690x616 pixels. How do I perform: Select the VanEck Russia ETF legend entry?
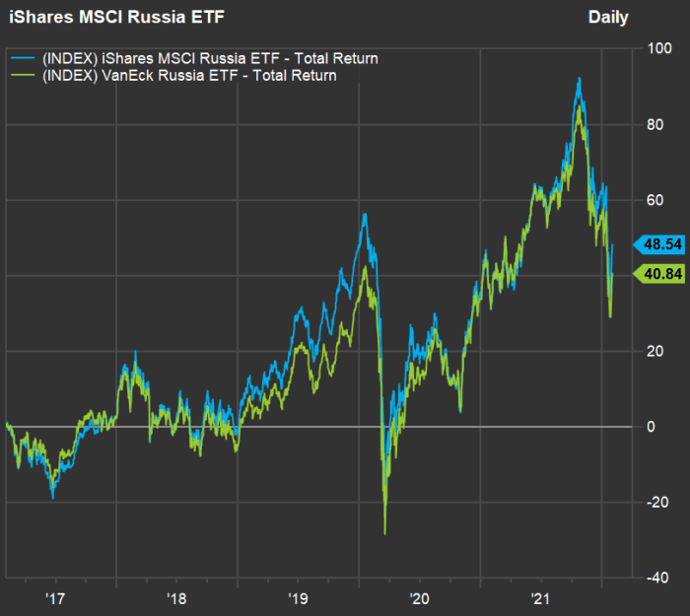pos(188,76)
